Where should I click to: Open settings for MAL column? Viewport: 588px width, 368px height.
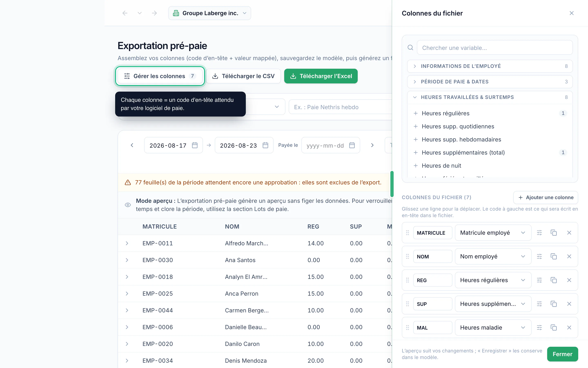[x=539, y=328]
